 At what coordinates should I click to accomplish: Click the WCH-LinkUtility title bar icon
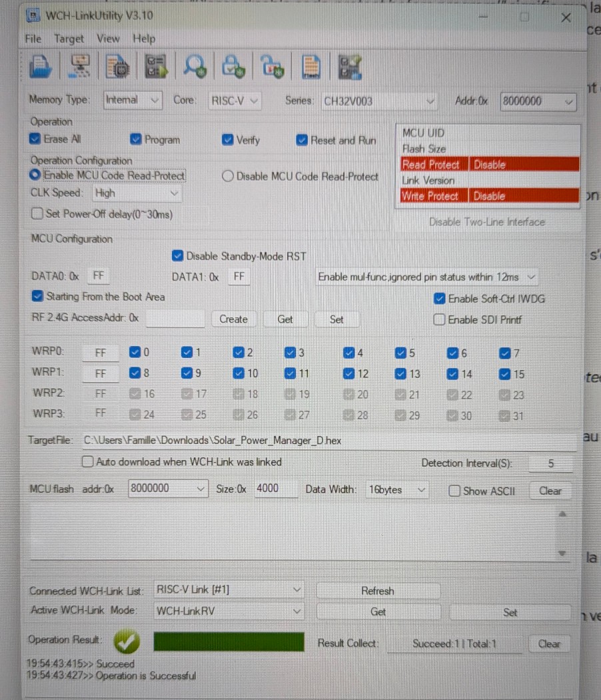coord(33,15)
